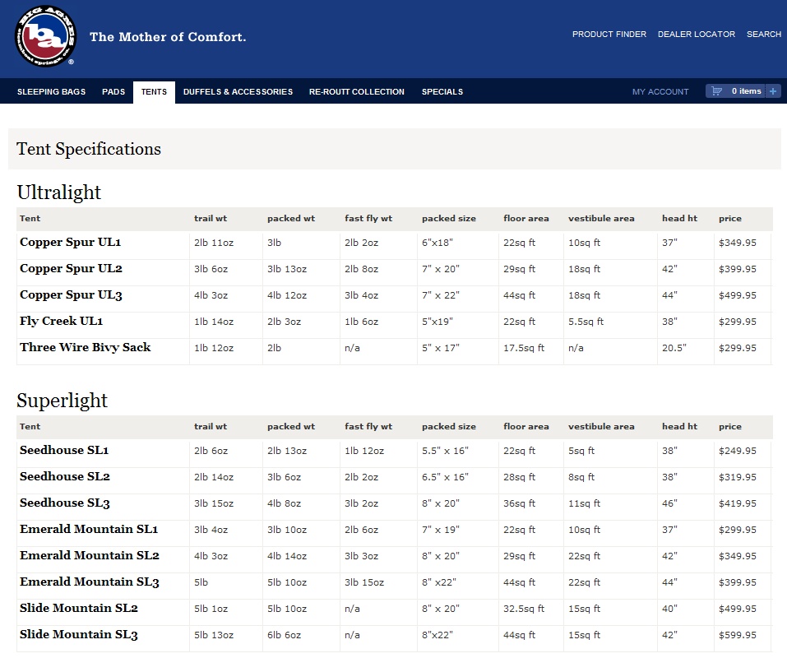Image resolution: width=787 pixels, height=672 pixels.
Task: Select Seedhouse SL1 fast fly weight 1lb 12oz
Action: (x=364, y=452)
